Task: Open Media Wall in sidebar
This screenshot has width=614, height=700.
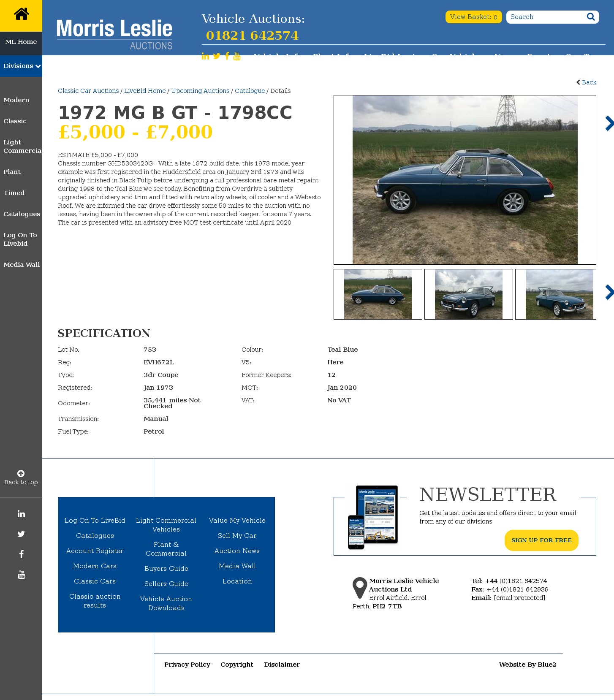Action: [x=22, y=265]
